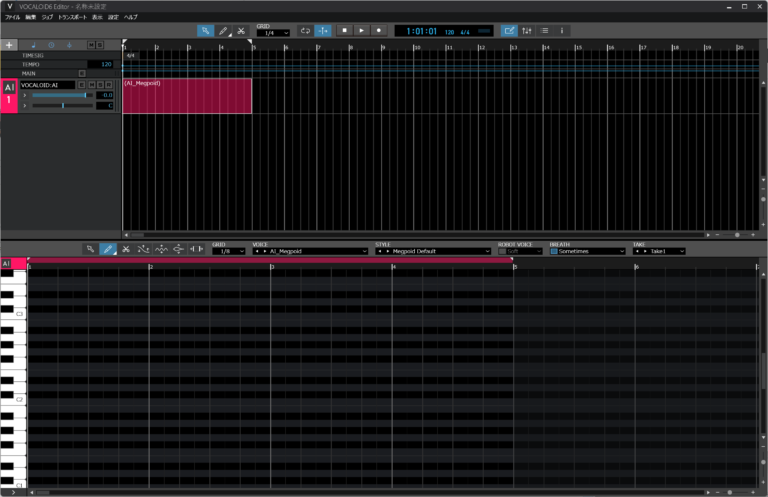Add a new track with plus button
This screenshot has height=497, width=768.
pyautogui.click(x=9, y=44)
